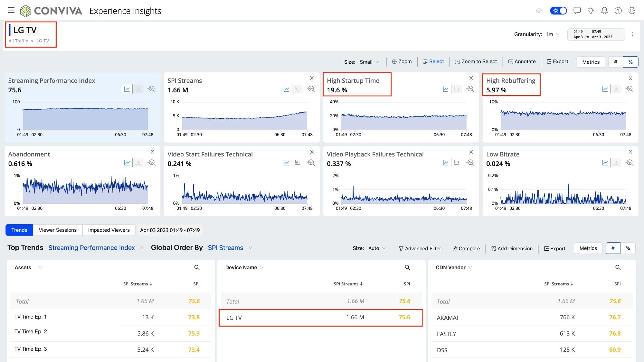The height and width of the screenshot is (362, 644).
Task: Open the help question mark icon
Action: coord(618,11)
